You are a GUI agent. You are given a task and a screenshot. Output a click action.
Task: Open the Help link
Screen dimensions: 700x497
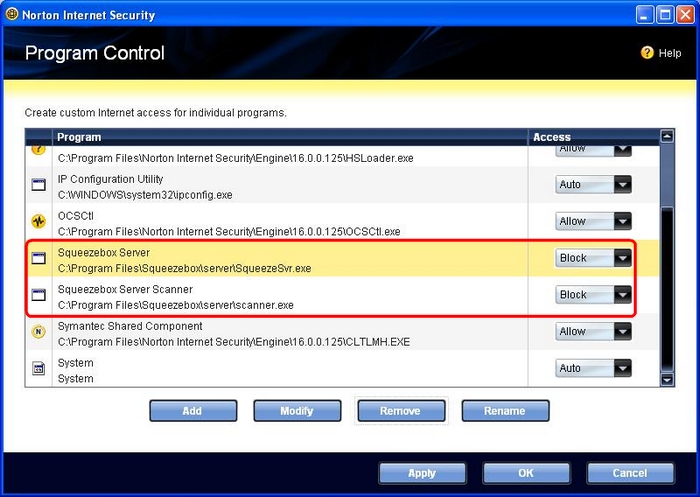[x=670, y=53]
